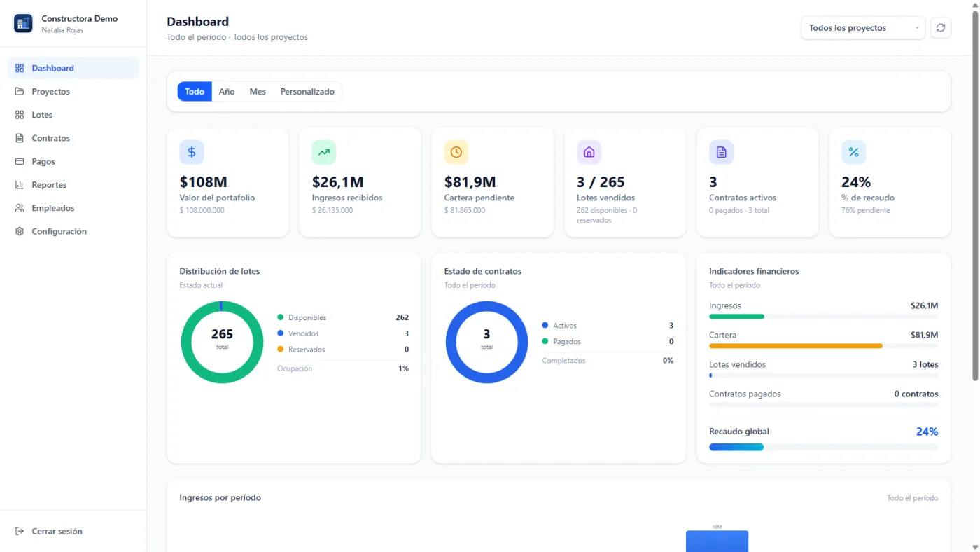Click the $ 81.865.000 amount text
This screenshot has width=980, height=552.
point(465,210)
